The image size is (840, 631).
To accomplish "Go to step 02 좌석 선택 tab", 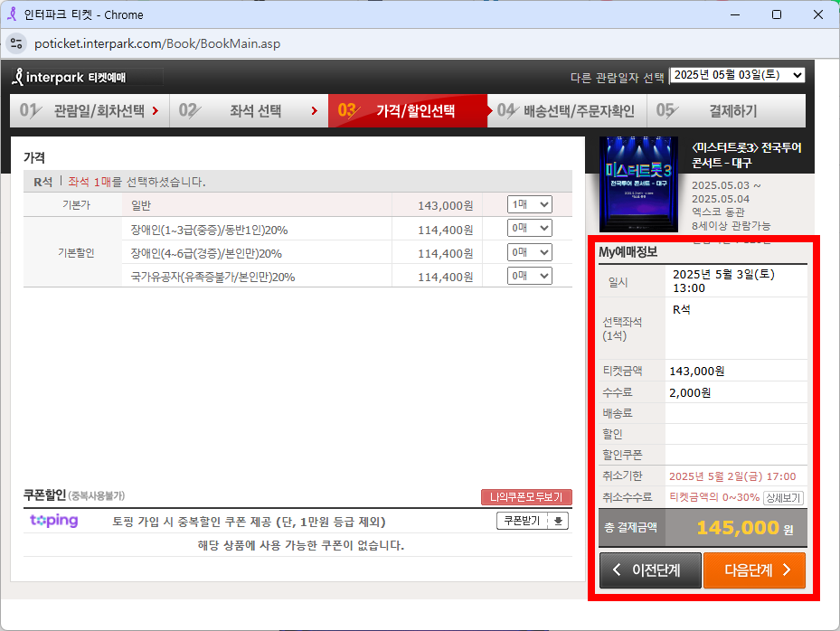I will click(x=249, y=111).
